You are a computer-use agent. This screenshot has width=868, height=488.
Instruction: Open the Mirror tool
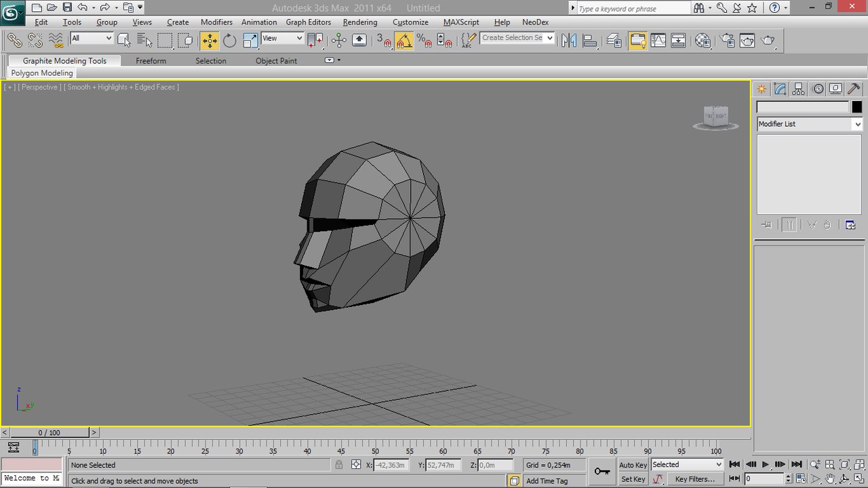568,41
